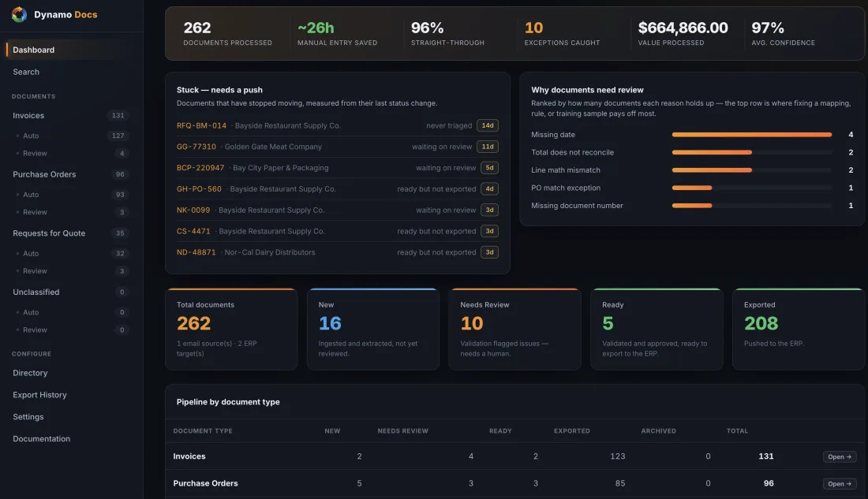Click the 14d age badge for RFQ-BM-014
This screenshot has width=868, height=499.
click(x=488, y=125)
